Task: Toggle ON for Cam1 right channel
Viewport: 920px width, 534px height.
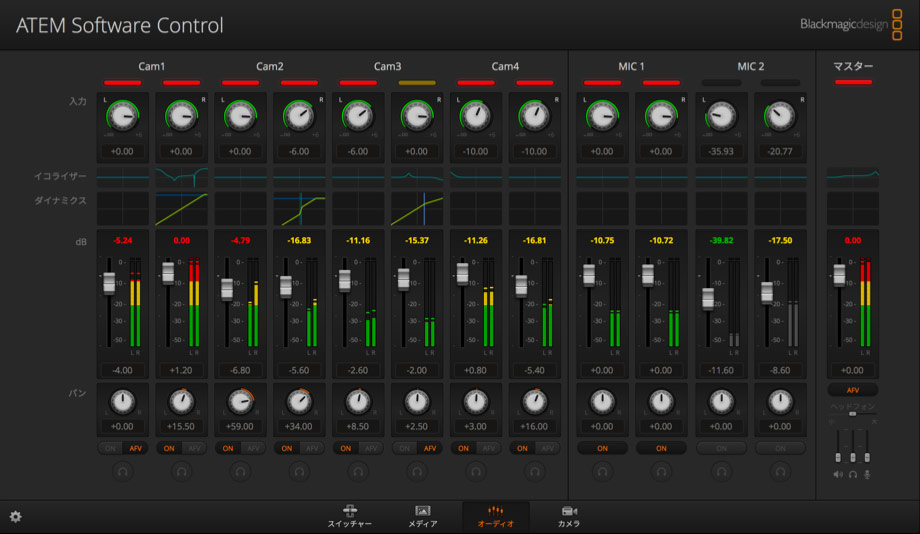Action: coord(169,448)
